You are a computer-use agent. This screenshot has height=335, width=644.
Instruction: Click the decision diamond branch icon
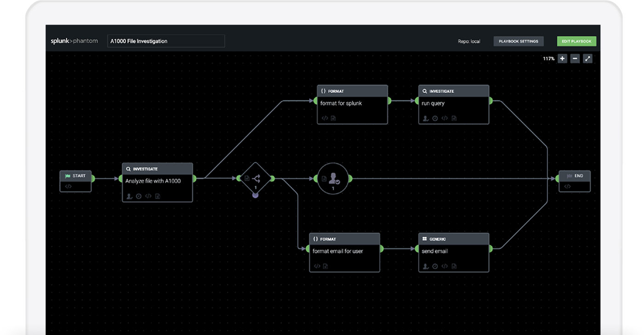coord(257,178)
